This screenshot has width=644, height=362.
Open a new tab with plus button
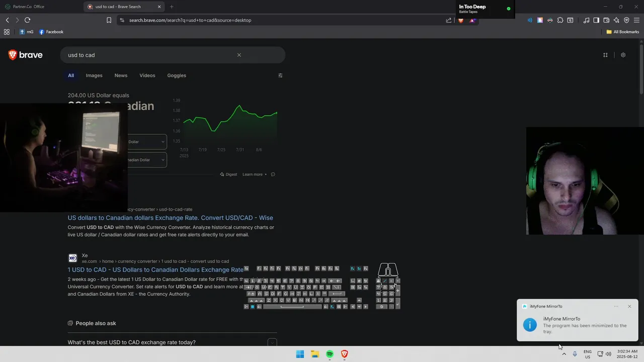pyautogui.click(x=172, y=7)
